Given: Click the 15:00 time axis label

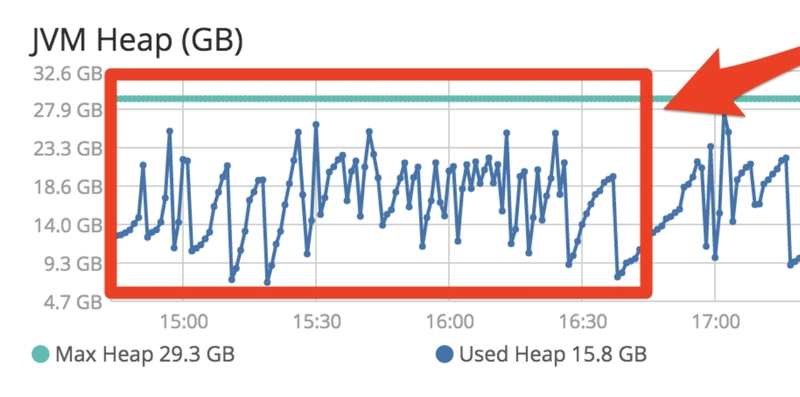Looking at the screenshot, I should pos(183,322).
